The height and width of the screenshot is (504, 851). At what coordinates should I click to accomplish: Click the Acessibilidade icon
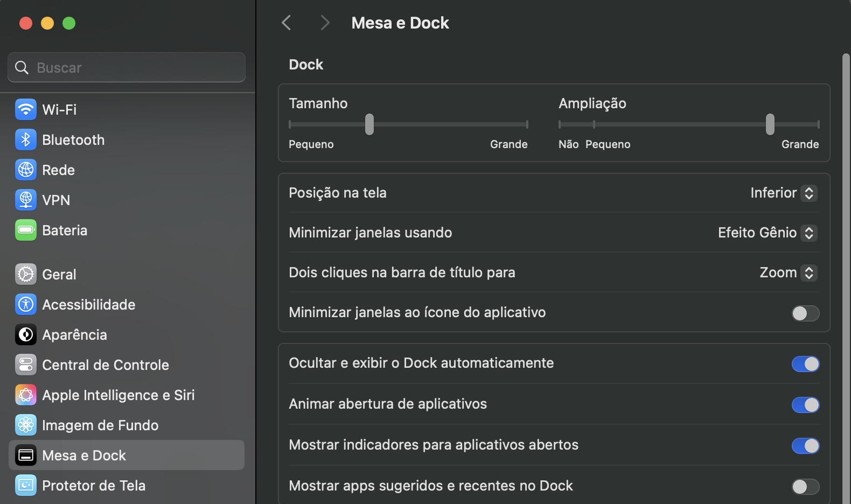click(x=26, y=305)
